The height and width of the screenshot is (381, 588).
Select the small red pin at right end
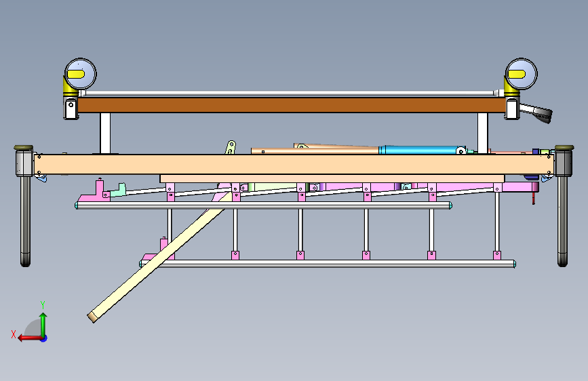click(534, 198)
